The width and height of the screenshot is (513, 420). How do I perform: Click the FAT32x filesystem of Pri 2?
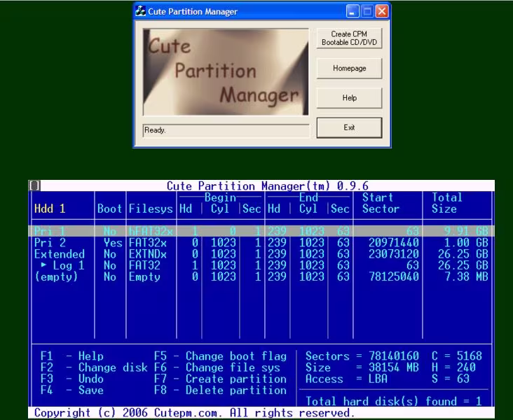click(x=148, y=243)
